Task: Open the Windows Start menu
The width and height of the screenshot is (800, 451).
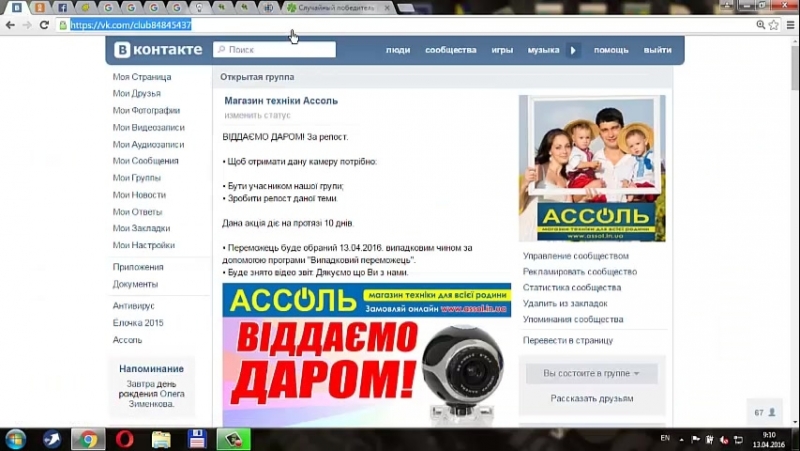Action: click(16, 439)
